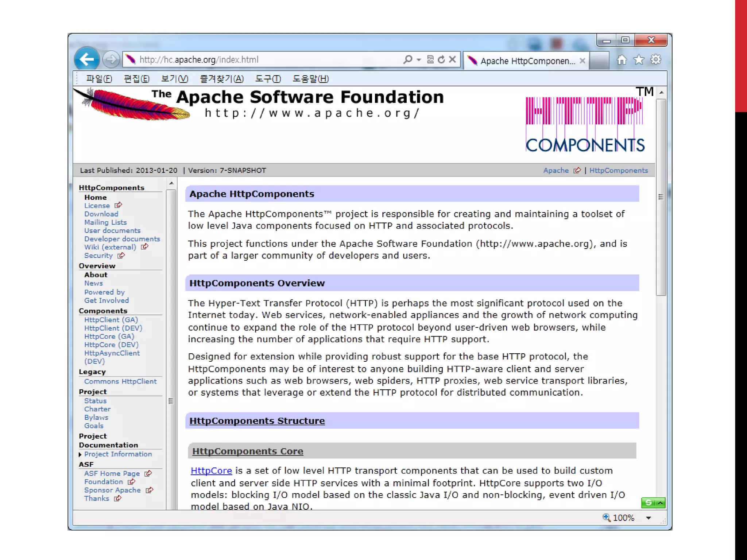Open the Tools gear icon

click(656, 60)
